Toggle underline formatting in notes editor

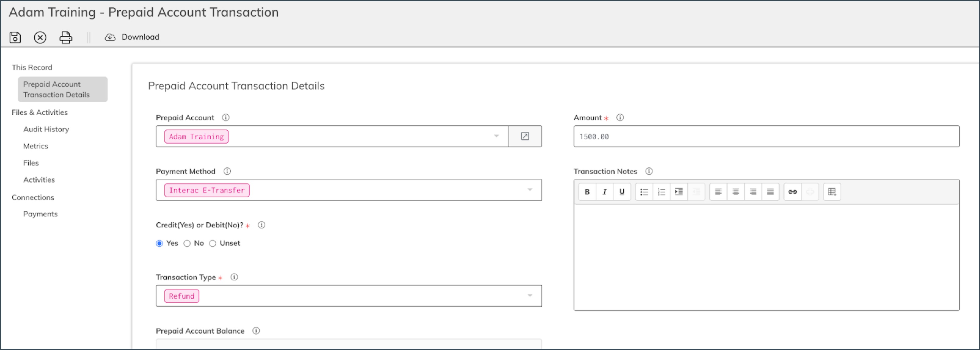click(x=622, y=192)
